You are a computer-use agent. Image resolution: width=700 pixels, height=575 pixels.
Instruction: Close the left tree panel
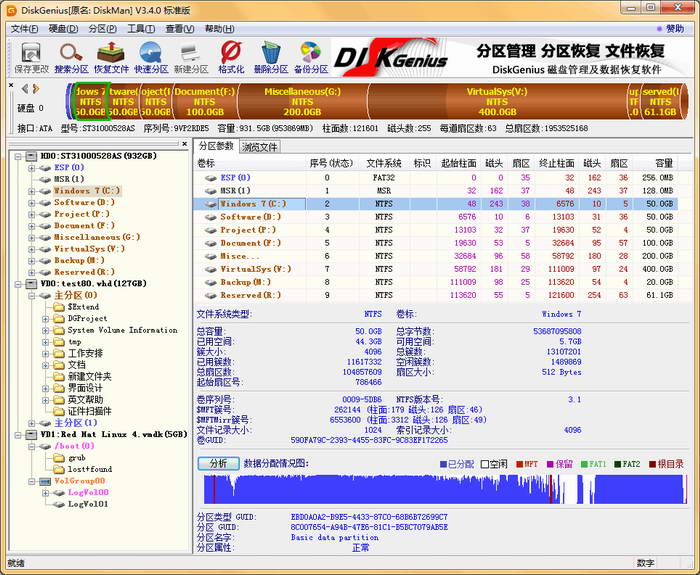click(x=185, y=144)
